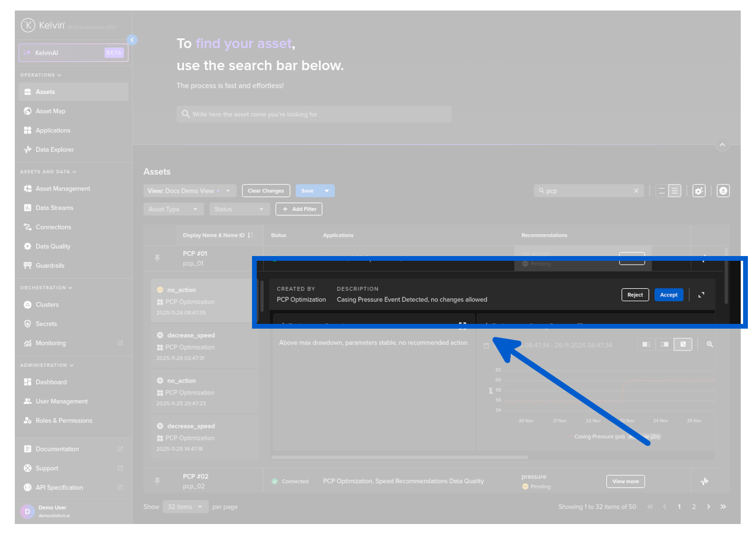Image resolution: width=756 pixels, height=535 pixels.
Task: Change the items per page dropdown
Action: [x=185, y=507]
